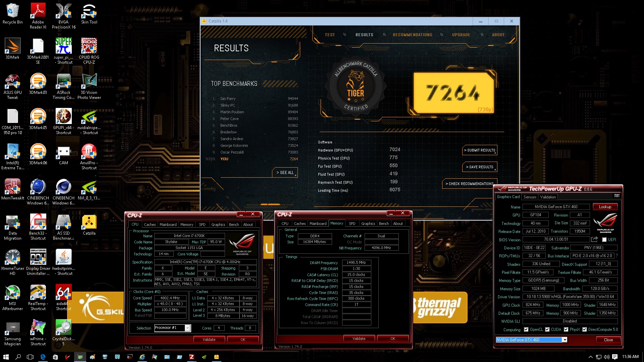This screenshot has height=362, width=644.
Task: Click the GPU-Z screenshot camera icon
Action: pyautogui.click(x=616, y=196)
